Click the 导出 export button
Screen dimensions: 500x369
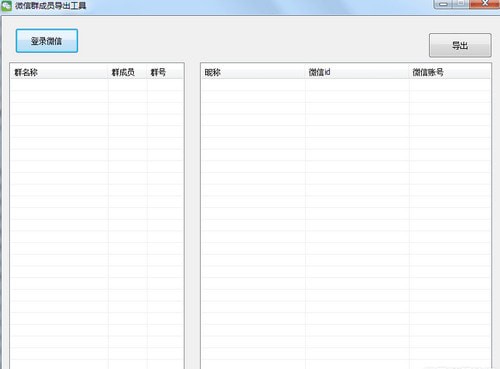460,45
